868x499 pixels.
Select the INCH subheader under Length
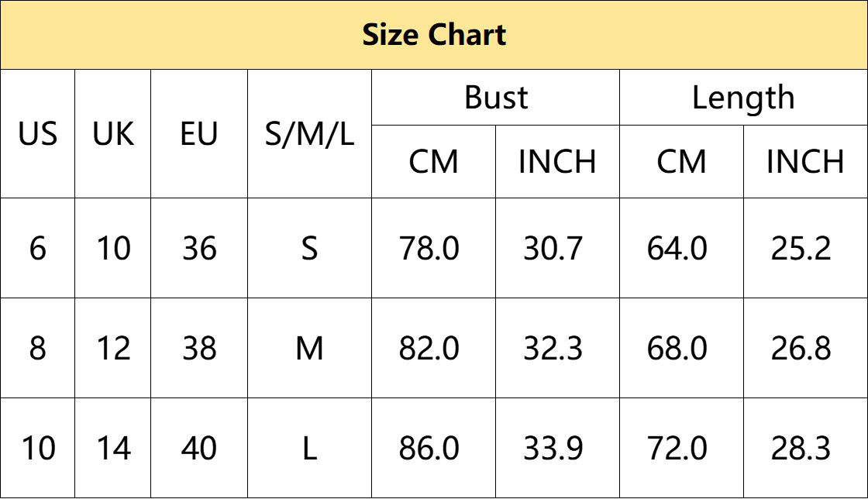[x=805, y=161]
